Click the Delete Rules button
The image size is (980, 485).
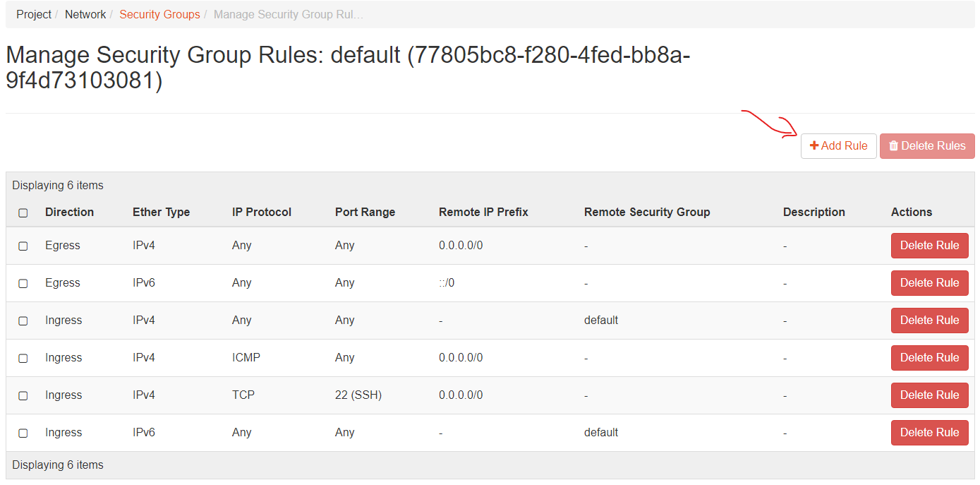(927, 145)
